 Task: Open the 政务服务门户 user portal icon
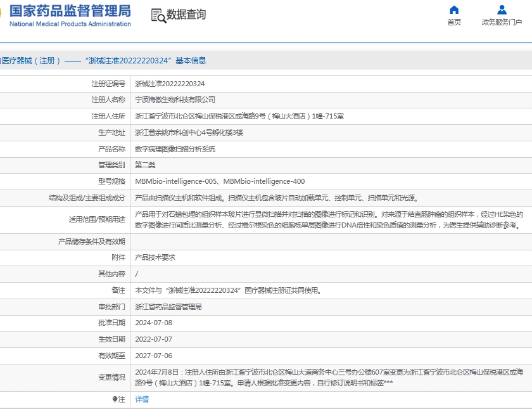(x=502, y=10)
